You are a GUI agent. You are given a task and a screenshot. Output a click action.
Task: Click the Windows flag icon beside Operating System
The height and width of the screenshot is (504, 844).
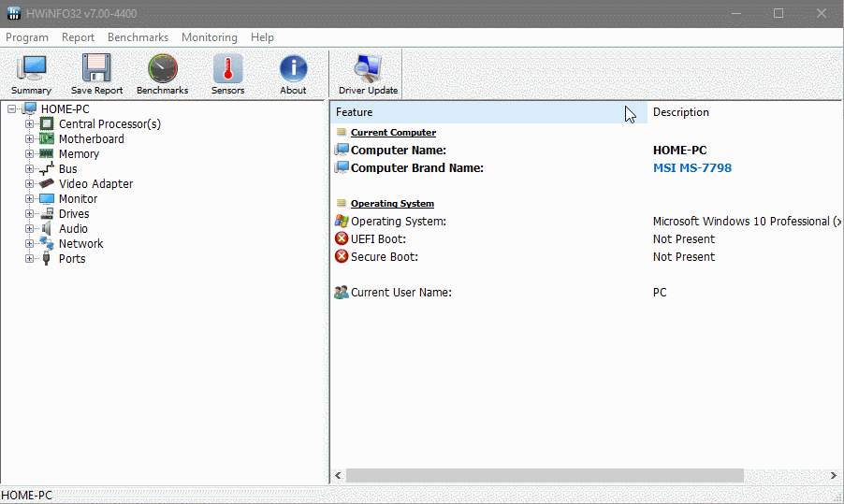coord(342,221)
